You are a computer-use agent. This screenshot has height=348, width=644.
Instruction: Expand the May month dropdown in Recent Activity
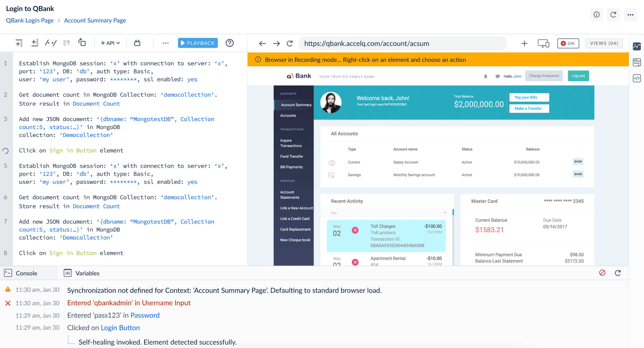coord(445,213)
